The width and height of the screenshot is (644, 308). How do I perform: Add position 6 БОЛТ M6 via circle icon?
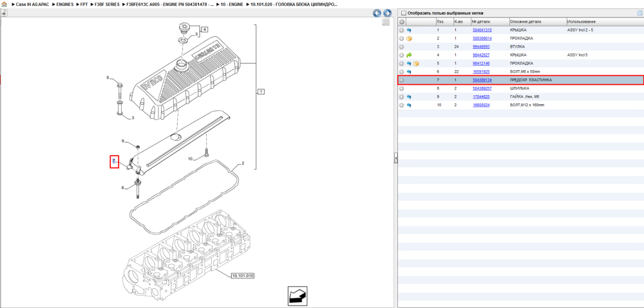402,72
